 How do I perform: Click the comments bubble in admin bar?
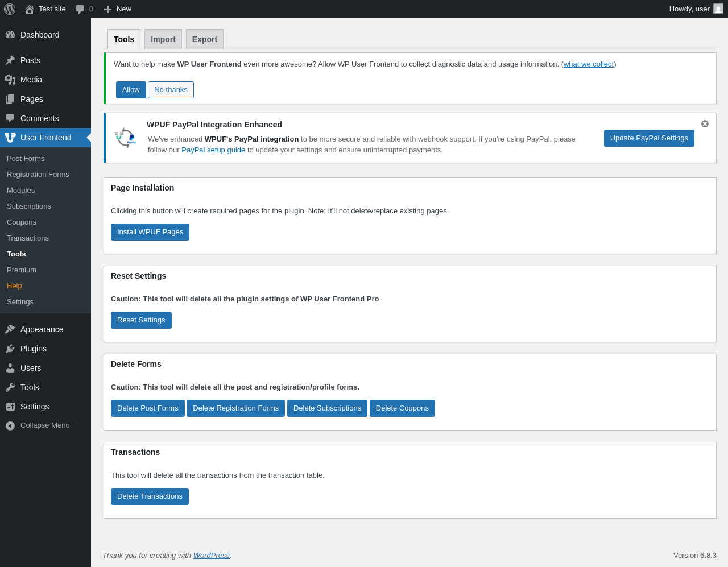point(80,9)
